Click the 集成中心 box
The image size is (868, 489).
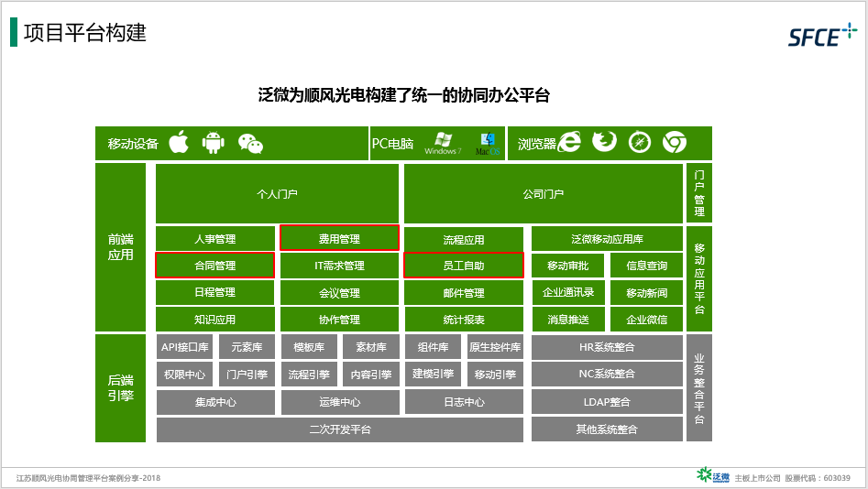click(x=215, y=402)
